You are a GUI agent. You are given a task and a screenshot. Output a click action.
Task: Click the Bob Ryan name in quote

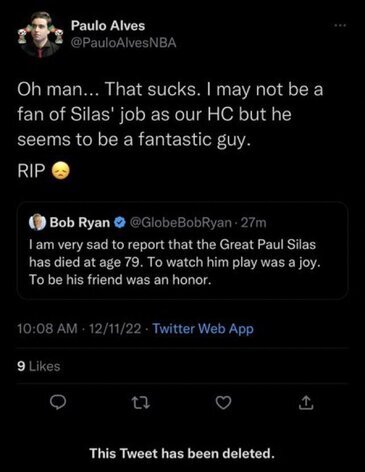(80, 223)
